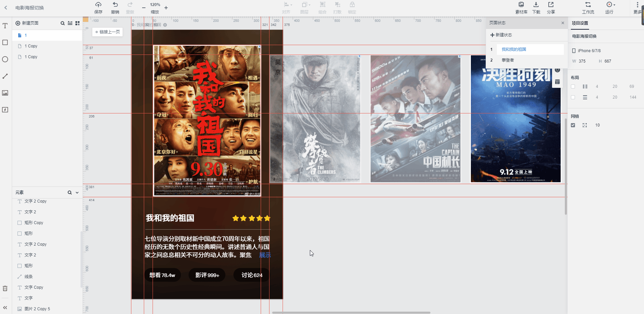This screenshot has height=314, width=644.
Task: Select the Image tool in left sidebar
Action: click(x=5, y=93)
